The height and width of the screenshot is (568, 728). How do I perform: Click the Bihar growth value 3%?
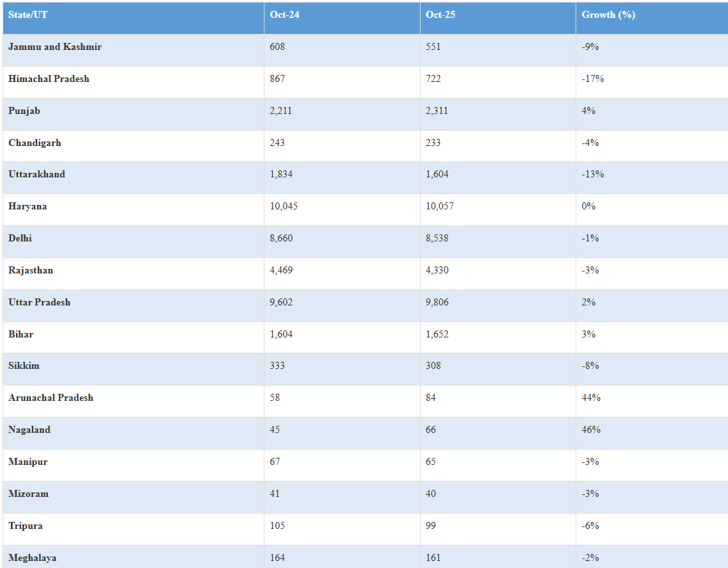pyautogui.click(x=588, y=334)
